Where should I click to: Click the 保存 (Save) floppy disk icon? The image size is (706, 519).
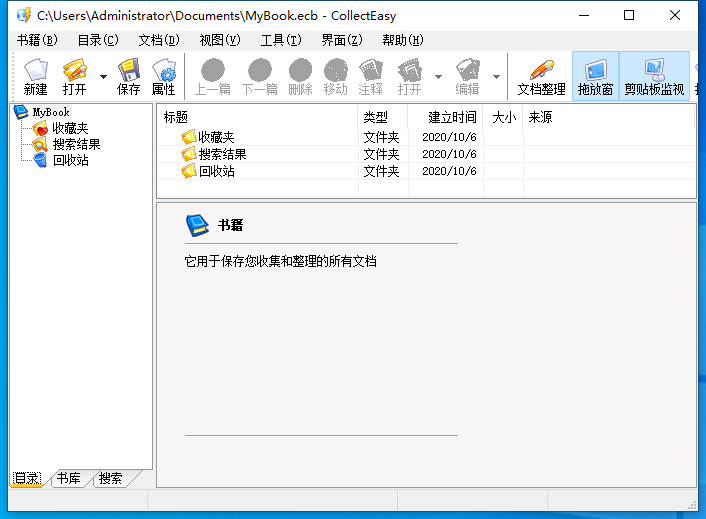click(x=128, y=76)
